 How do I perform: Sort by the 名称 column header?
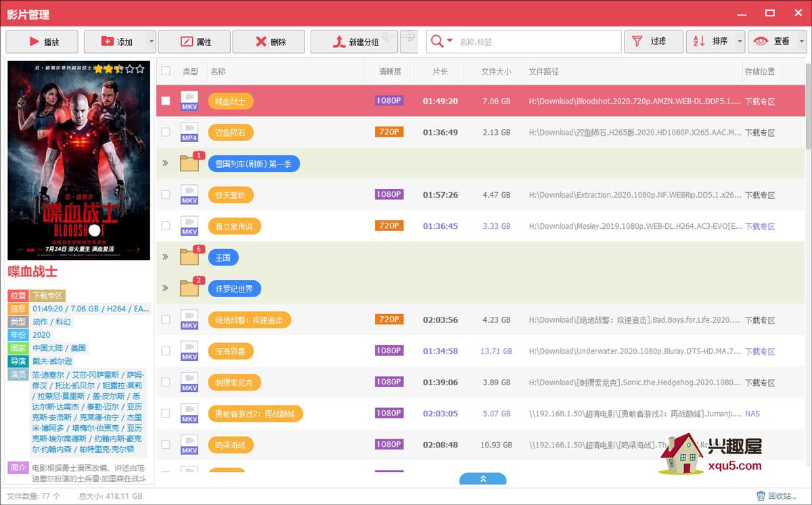(218, 71)
